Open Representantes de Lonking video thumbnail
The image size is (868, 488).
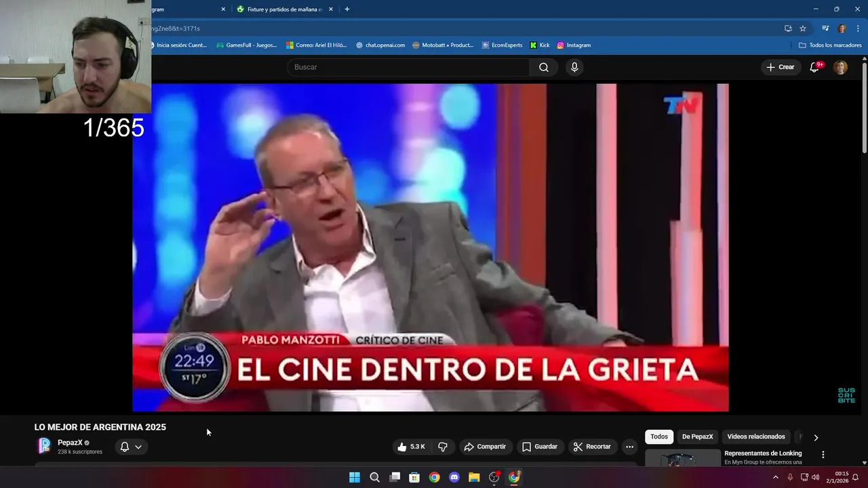683,457
